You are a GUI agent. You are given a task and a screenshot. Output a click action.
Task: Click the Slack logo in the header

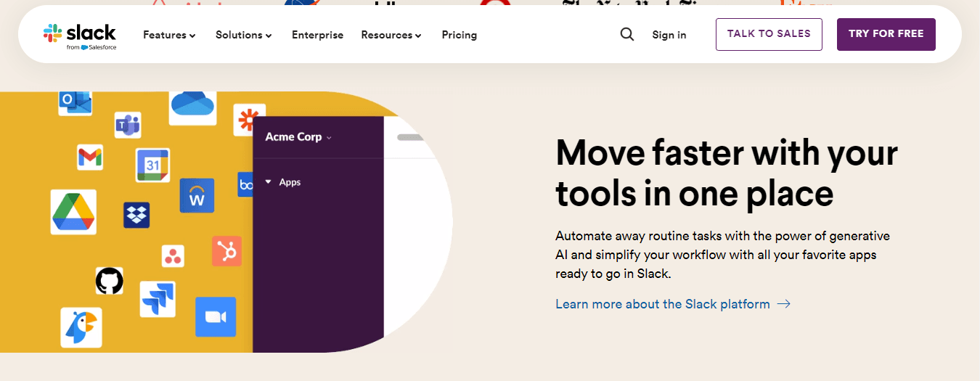(79, 36)
